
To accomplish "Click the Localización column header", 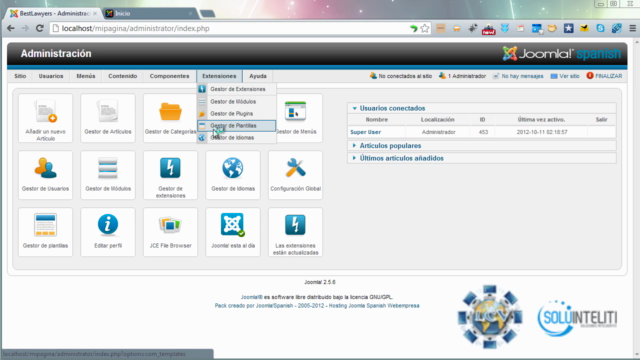I will (x=438, y=120).
